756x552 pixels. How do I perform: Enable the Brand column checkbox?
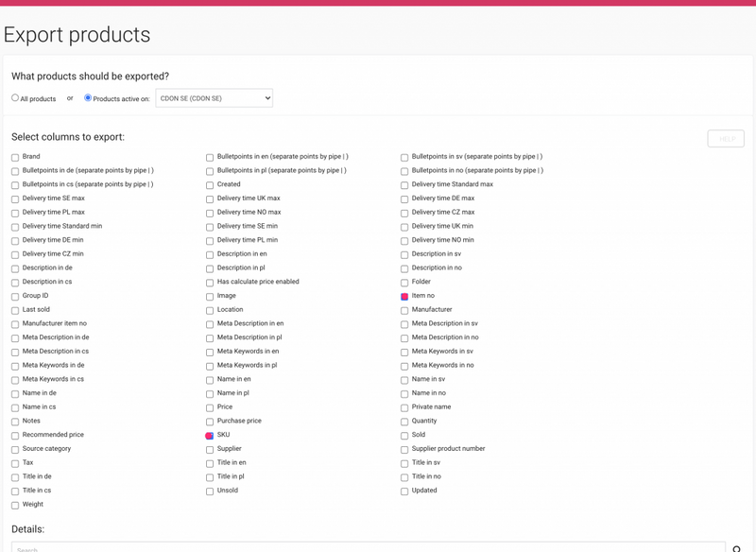15,158
